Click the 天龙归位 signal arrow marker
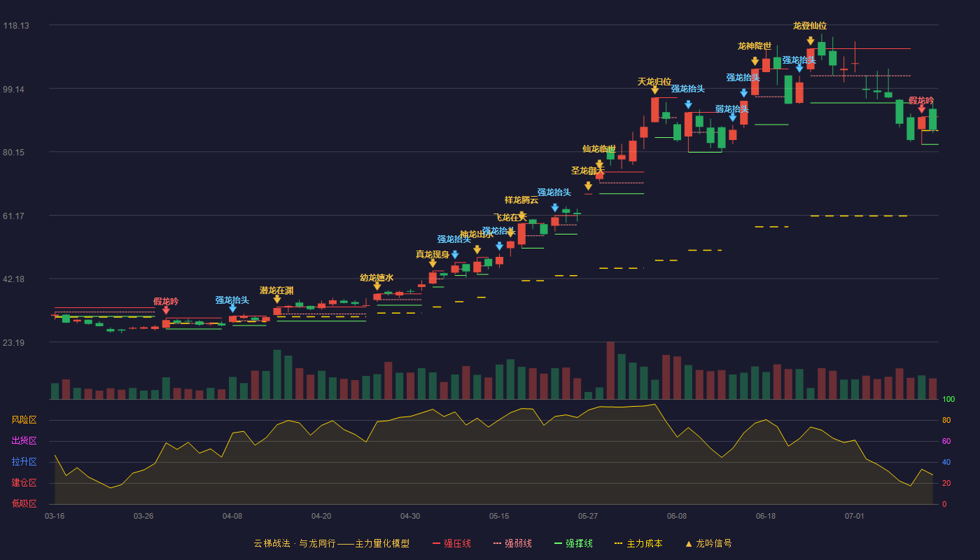Screen dimensions: 980x560 click(654, 90)
